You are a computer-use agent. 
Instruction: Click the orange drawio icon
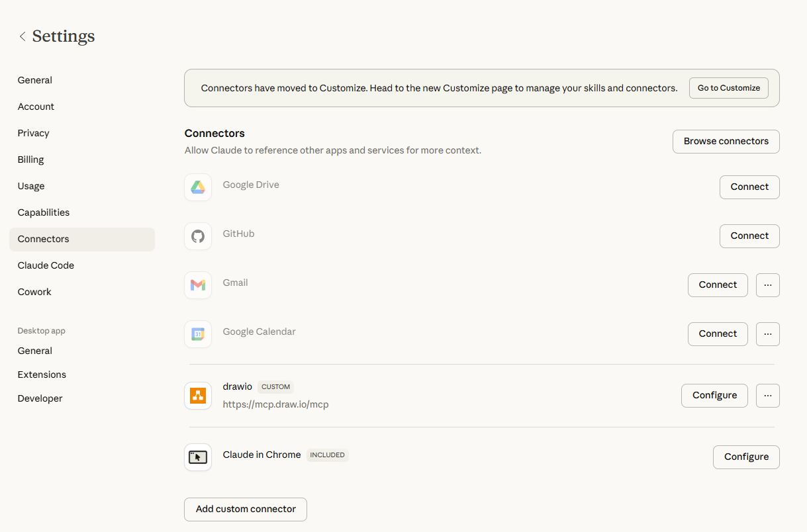coord(198,396)
